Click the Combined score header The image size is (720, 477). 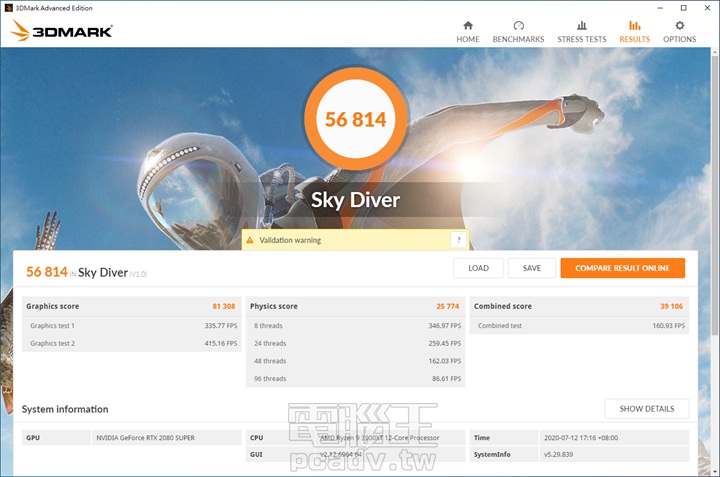pyautogui.click(x=579, y=306)
